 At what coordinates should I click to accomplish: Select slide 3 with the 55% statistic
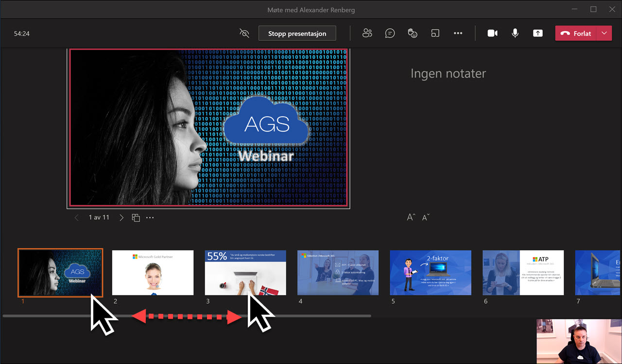click(x=245, y=273)
